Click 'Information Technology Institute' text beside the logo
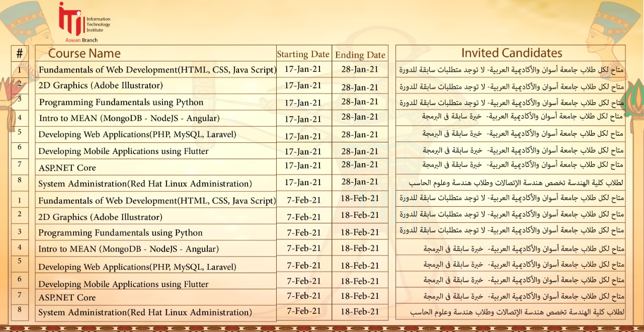The image size is (644, 332). 98,24
